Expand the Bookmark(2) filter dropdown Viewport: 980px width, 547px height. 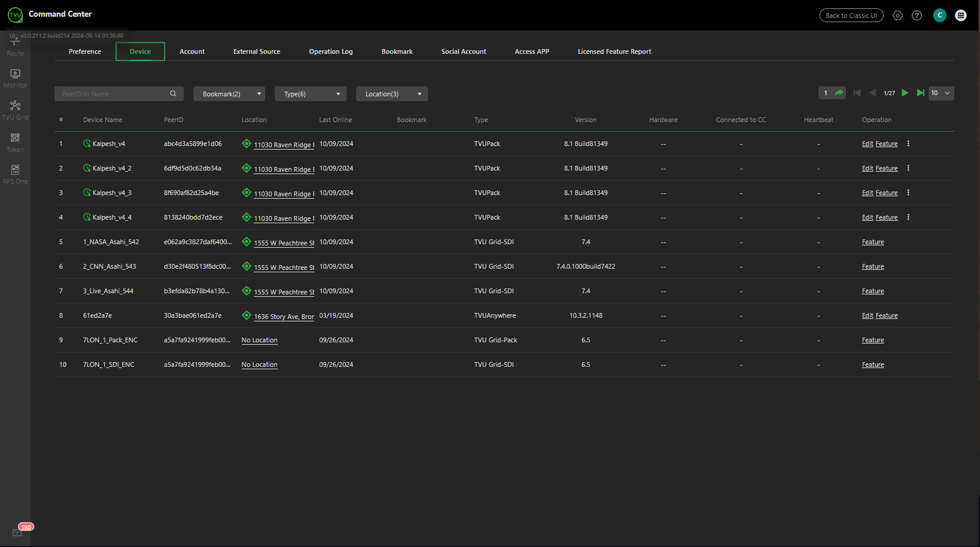coord(229,94)
